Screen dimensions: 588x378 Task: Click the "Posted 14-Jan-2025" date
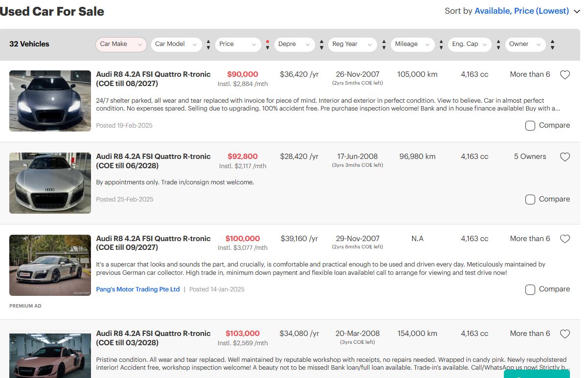[217, 289]
